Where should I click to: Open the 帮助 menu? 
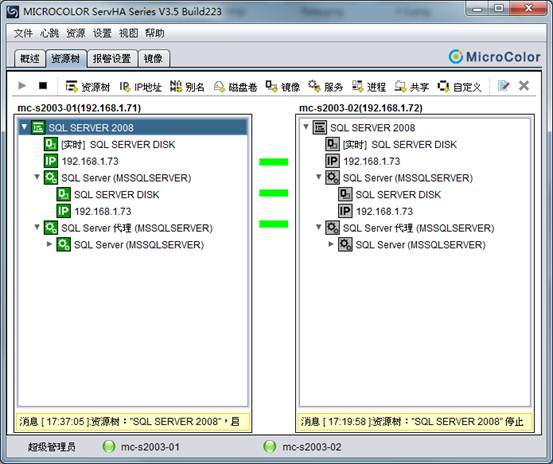[x=154, y=33]
